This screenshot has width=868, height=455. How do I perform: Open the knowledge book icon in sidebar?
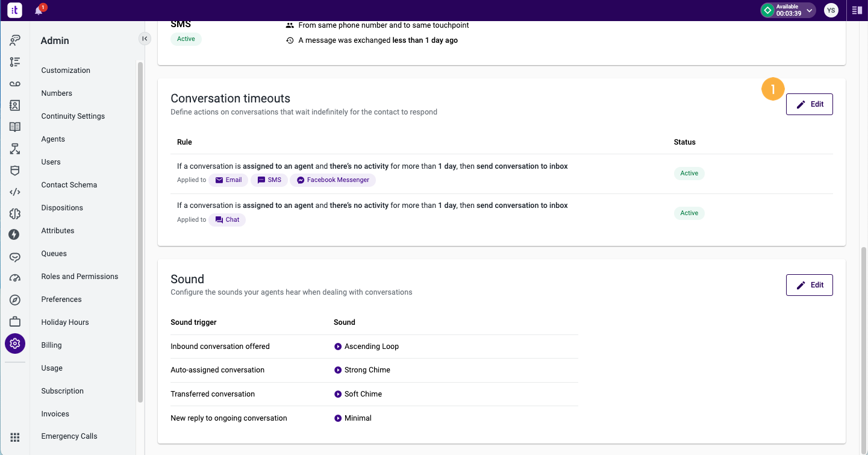pos(15,127)
